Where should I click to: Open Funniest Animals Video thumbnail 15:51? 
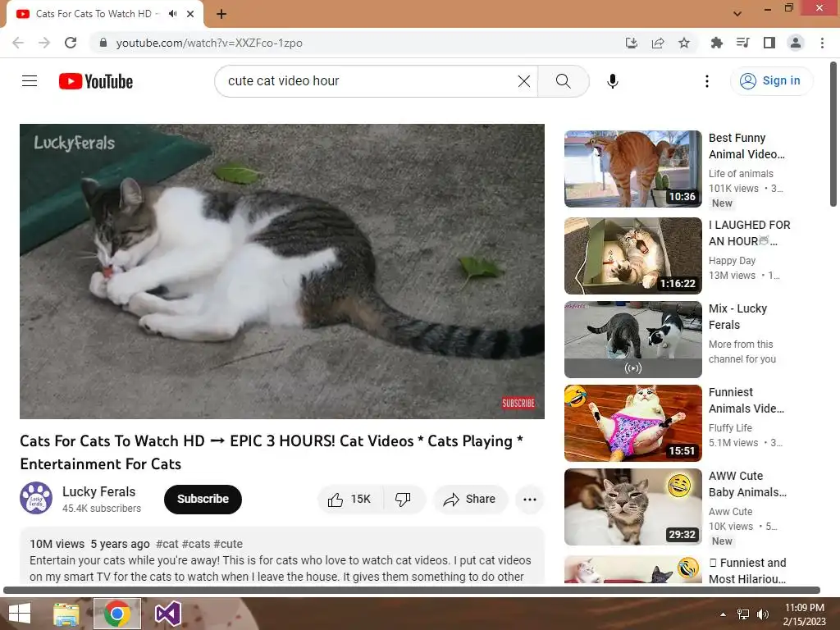coord(632,423)
